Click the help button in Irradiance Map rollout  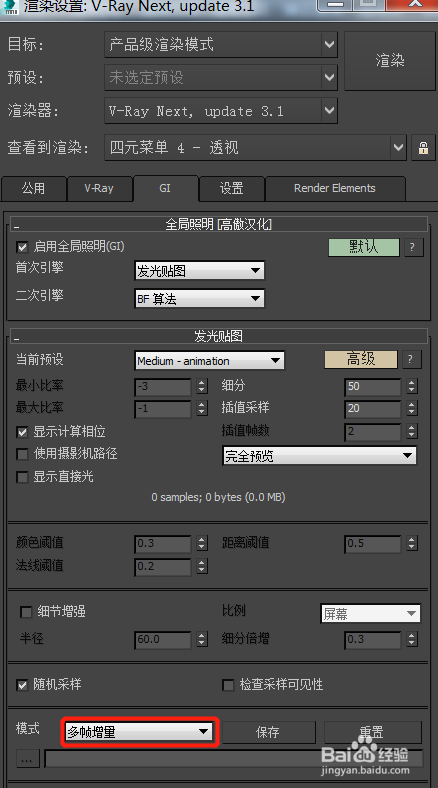tap(411, 359)
